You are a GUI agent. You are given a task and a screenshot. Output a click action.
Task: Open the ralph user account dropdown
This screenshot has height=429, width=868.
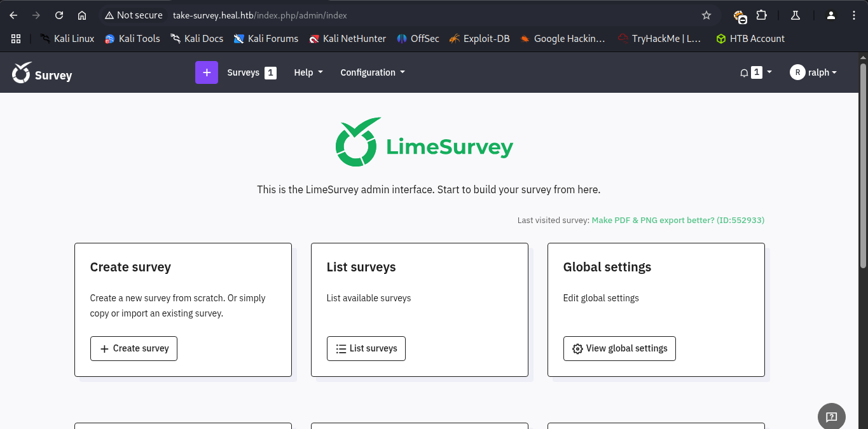click(813, 72)
